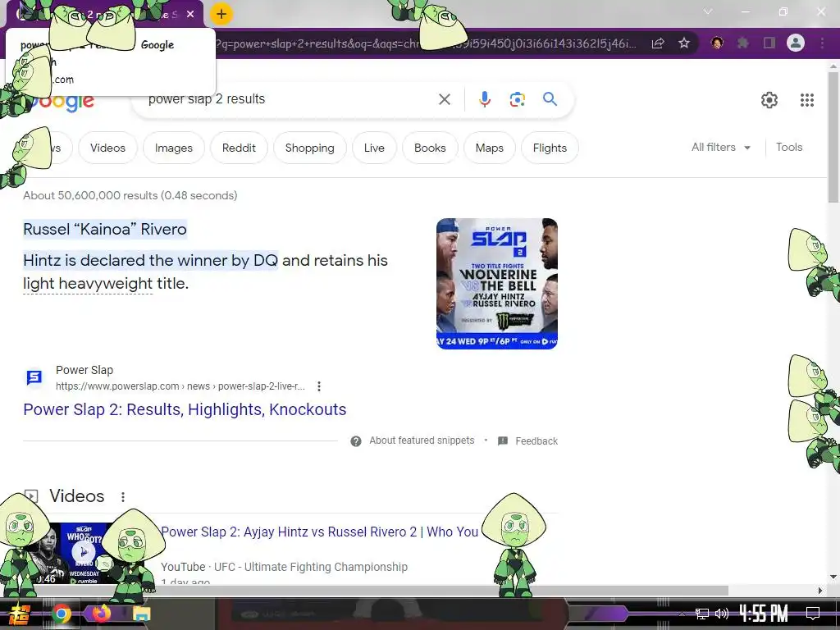Select the Maps filter chip
Viewport: 840px width, 630px height.
pyautogui.click(x=489, y=148)
